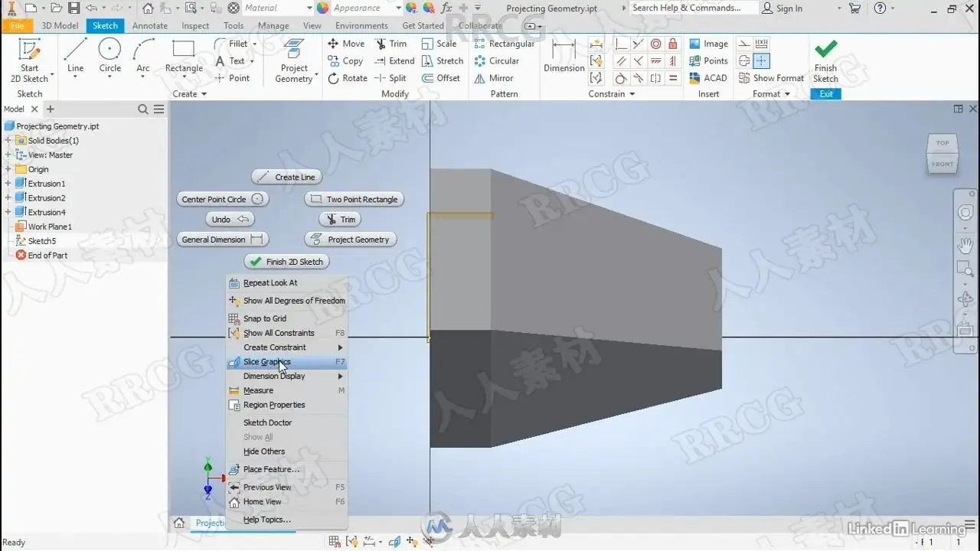This screenshot has height=551, width=980.
Task: Click the Offset tool
Action: point(441,78)
